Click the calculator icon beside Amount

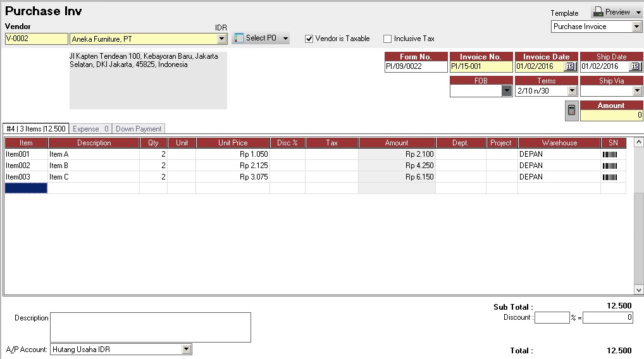click(571, 111)
